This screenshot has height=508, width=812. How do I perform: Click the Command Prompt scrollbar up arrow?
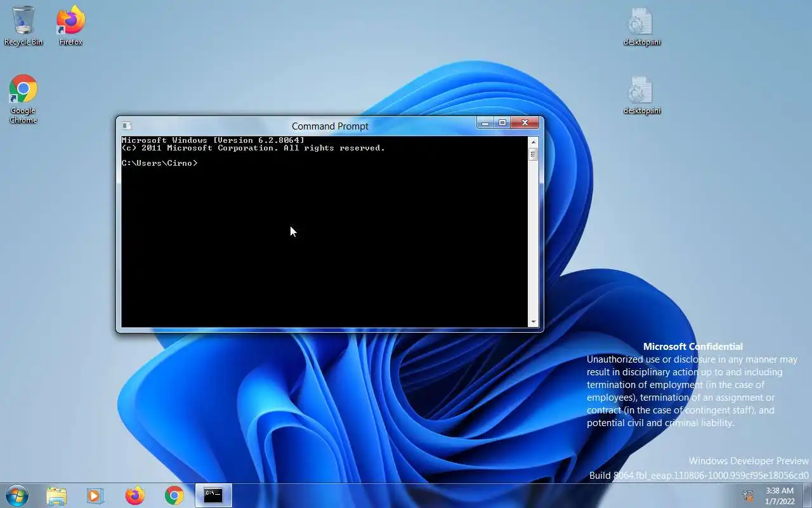(x=533, y=142)
